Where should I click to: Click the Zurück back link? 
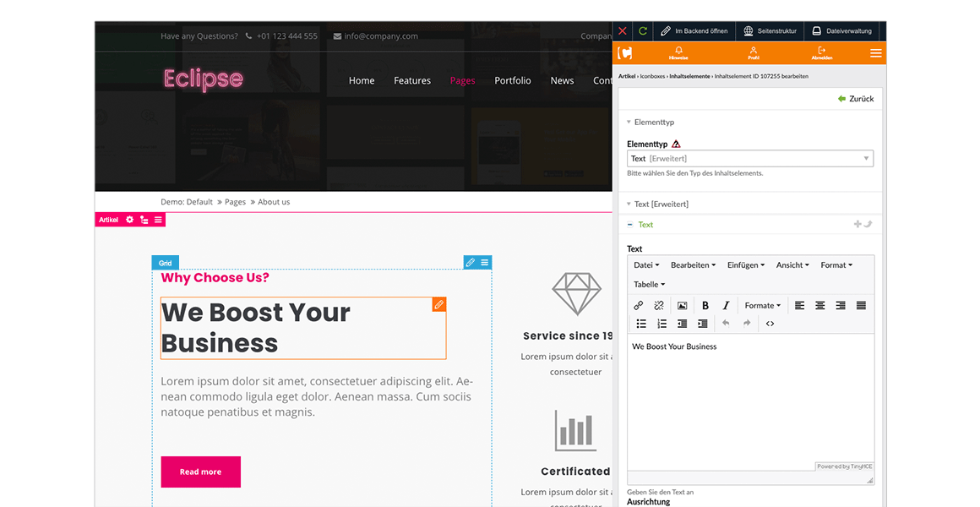(x=856, y=99)
